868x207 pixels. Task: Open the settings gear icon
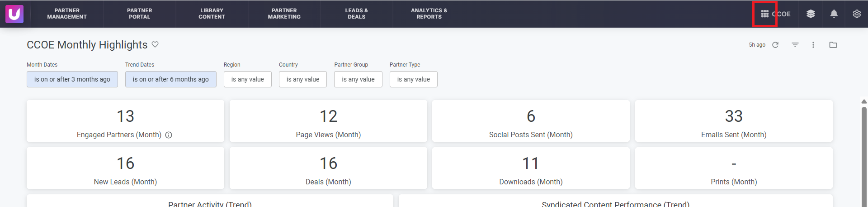[857, 14]
